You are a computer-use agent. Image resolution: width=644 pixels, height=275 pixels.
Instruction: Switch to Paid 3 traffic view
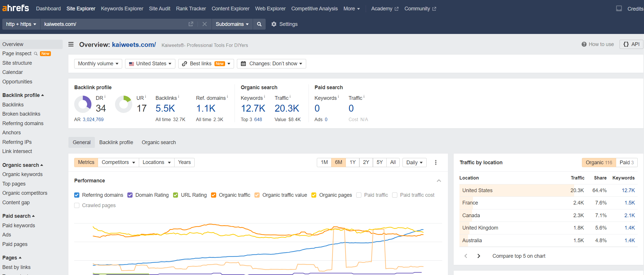(x=627, y=163)
